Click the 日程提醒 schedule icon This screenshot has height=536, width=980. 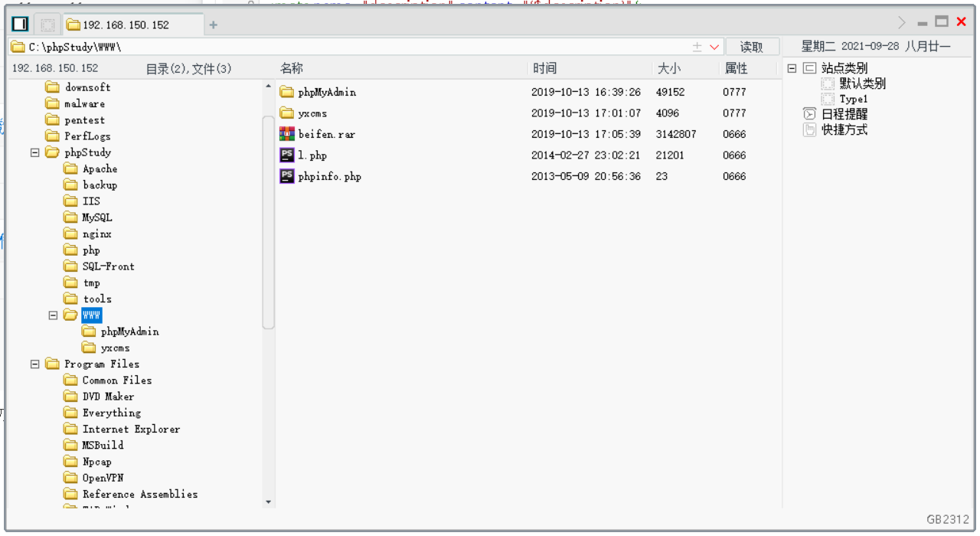point(809,114)
